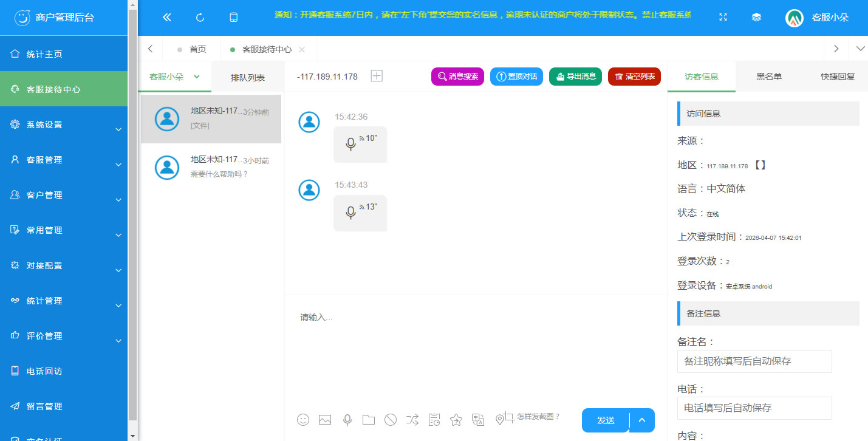Click the 清空列表 button
This screenshot has height=441, width=868.
pos(634,77)
